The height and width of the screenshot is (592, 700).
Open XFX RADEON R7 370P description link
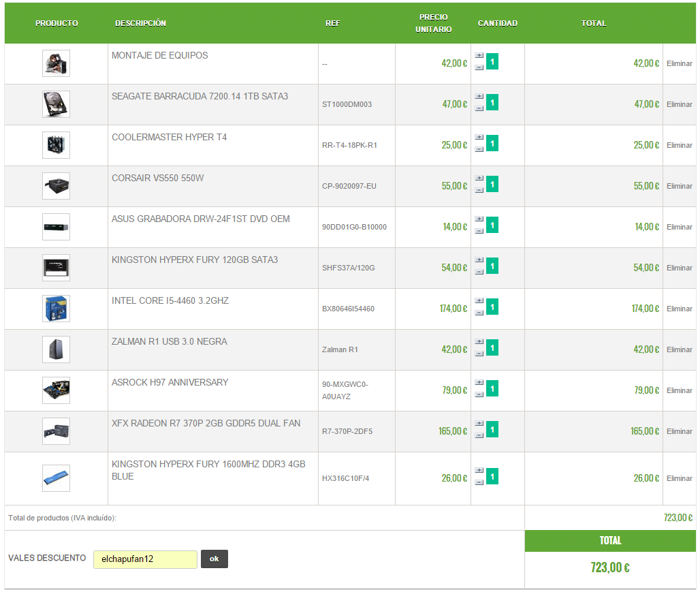click(x=206, y=423)
